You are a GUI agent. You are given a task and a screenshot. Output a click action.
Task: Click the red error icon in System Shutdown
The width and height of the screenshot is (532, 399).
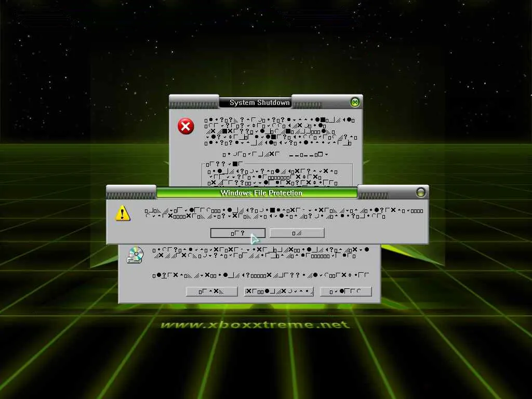coord(185,127)
